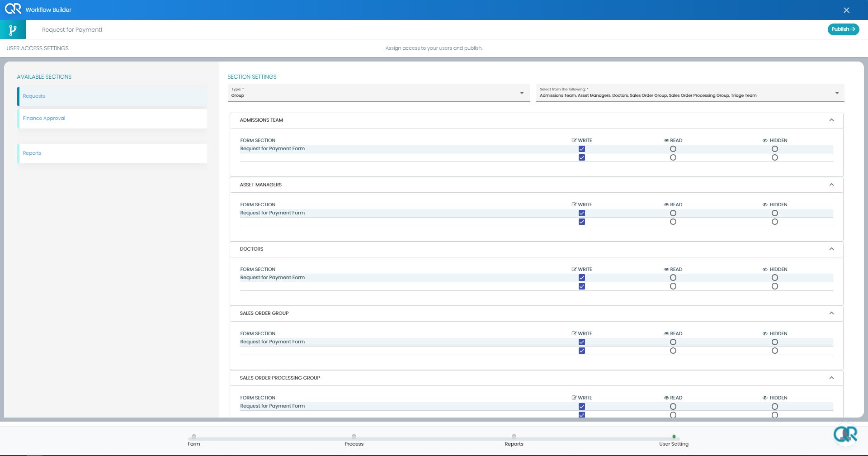
Task: Click the workflow branch icon
Action: click(13, 30)
